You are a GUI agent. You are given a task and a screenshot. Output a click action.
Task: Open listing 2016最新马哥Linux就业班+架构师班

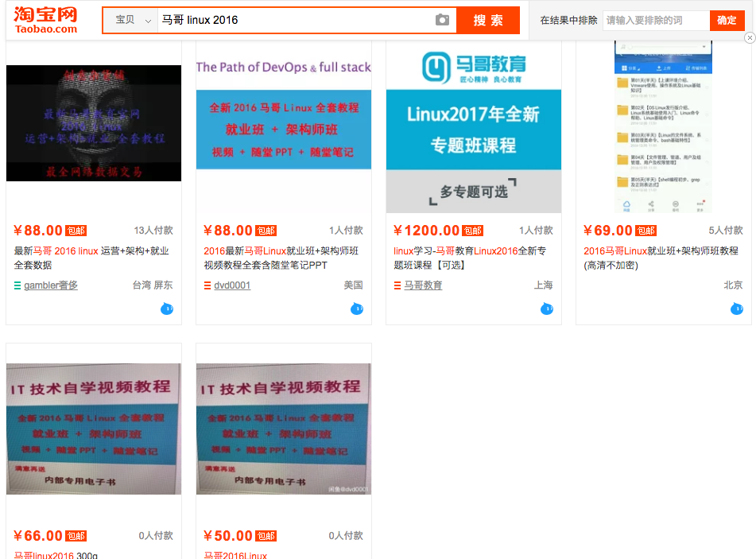click(281, 258)
